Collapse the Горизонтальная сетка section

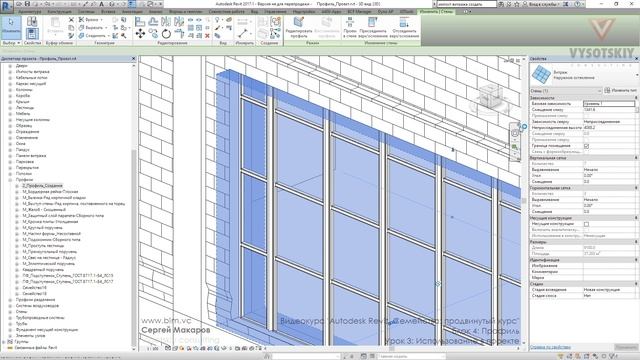pyautogui.click(x=636, y=188)
